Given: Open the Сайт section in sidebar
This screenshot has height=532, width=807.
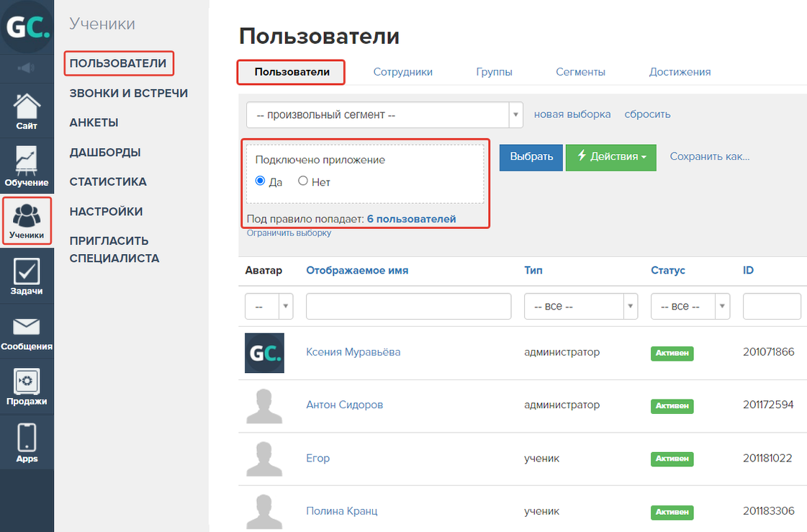Looking at the screenshot, I should click(x=27, y=112).
